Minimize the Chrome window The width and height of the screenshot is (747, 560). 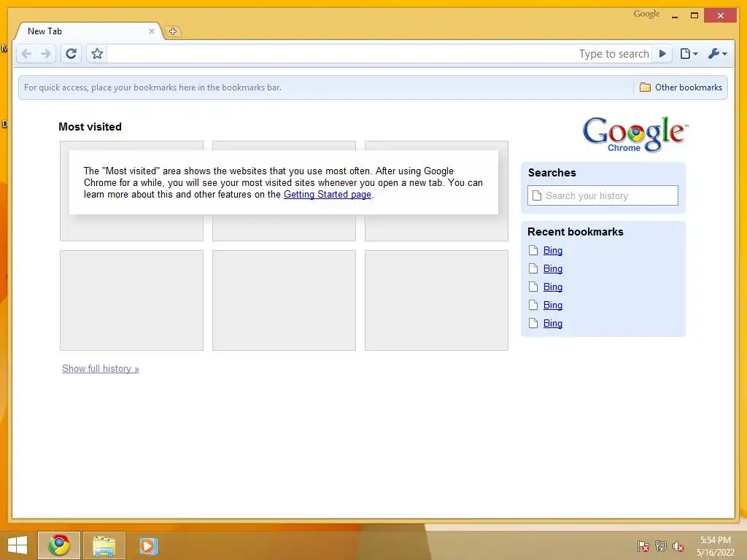coord(675,16)
